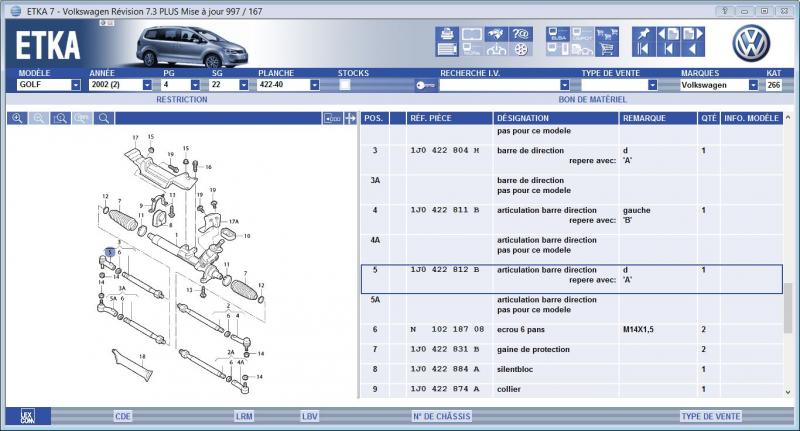
Task: Expand the TYPE DE VENTE dropdown at top
Action: [x=652, y=85]
